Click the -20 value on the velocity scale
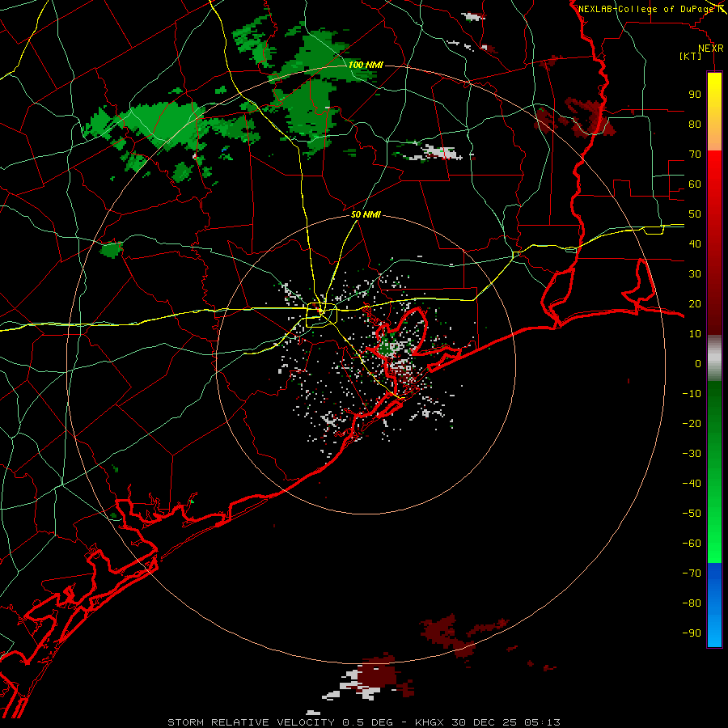This screenshot has width=728, height=728. (692, 423)
